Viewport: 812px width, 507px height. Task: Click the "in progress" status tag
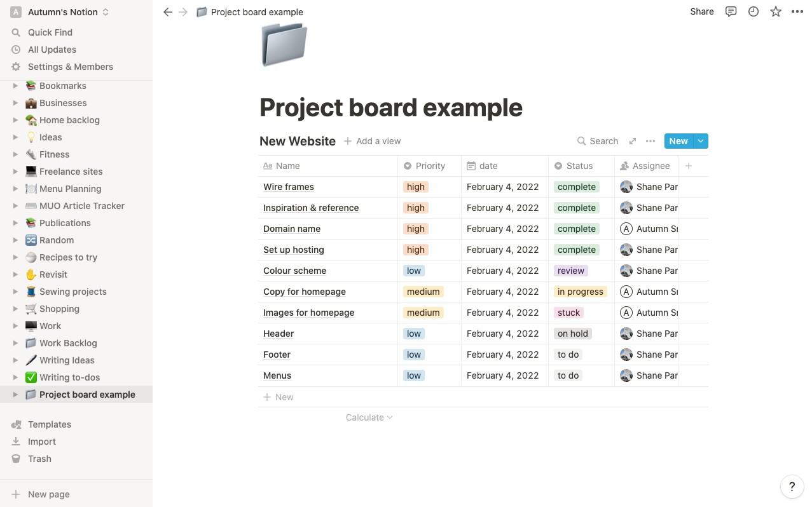[x=581, y=292]
